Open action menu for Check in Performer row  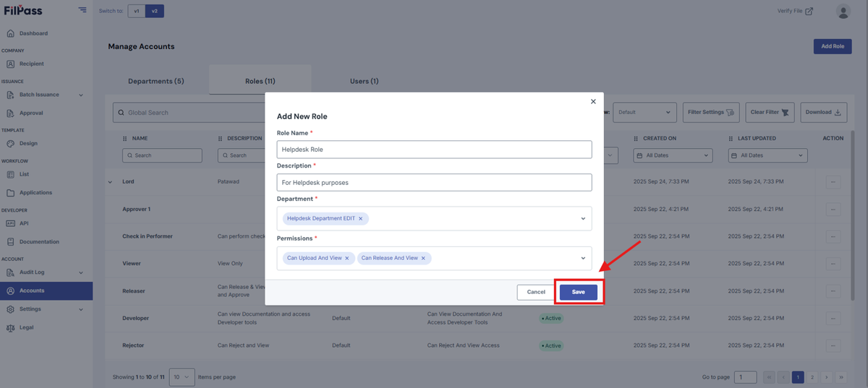point(833,236)
